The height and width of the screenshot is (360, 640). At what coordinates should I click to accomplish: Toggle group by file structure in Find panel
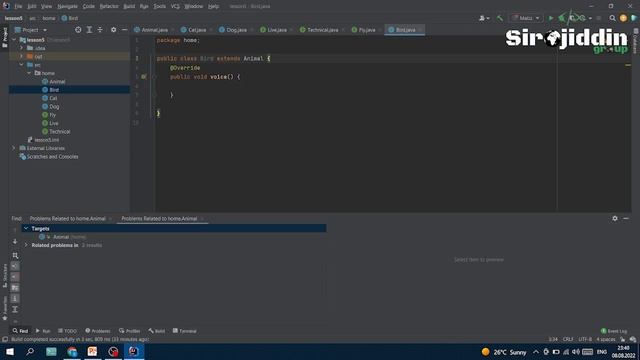tap(15, 287)
